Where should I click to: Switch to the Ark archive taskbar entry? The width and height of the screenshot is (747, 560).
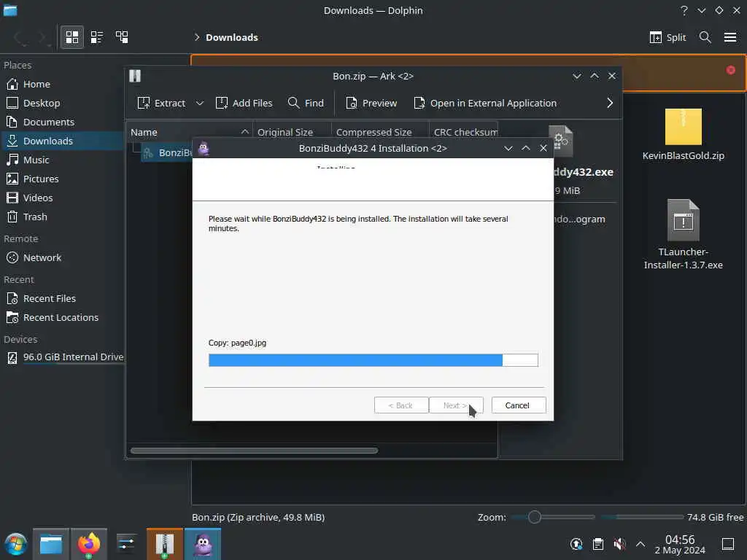click(x=164, y=544)
